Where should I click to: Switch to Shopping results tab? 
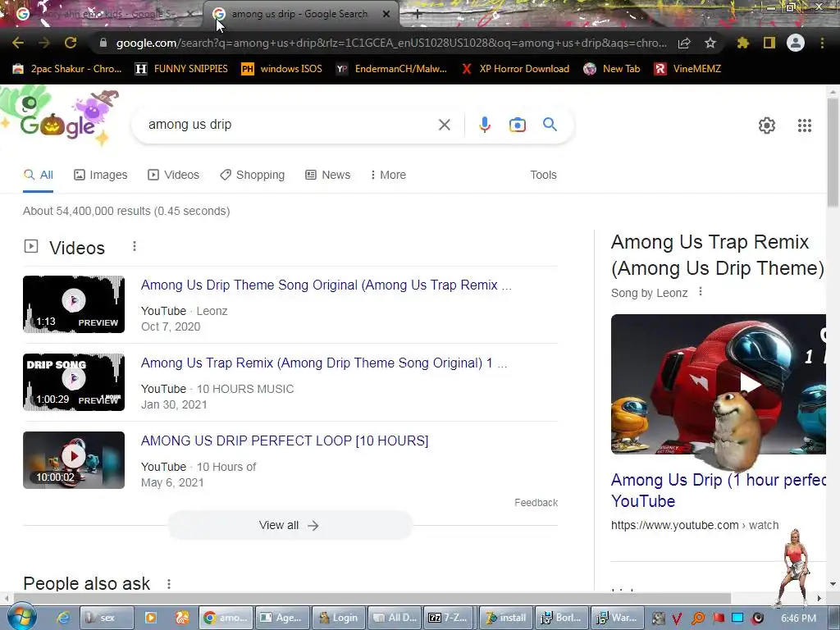tap(253, 175)
